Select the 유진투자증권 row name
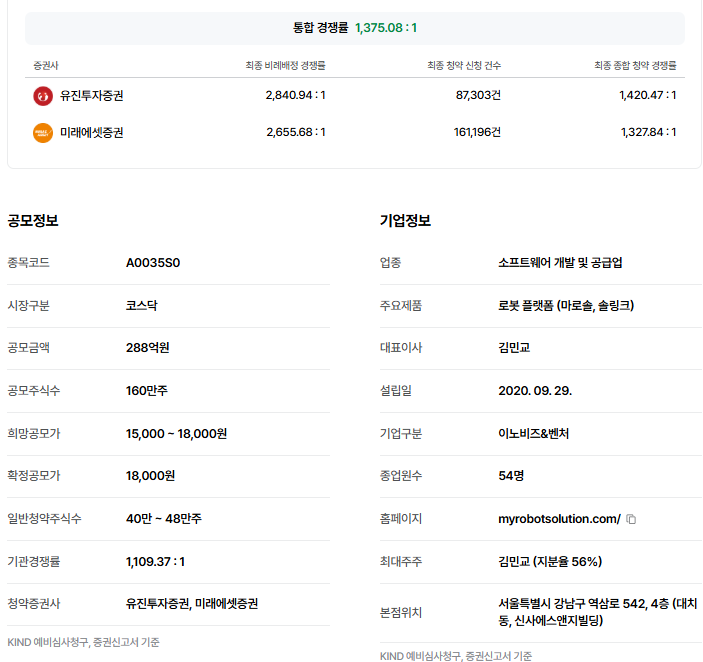 point(92,95)
